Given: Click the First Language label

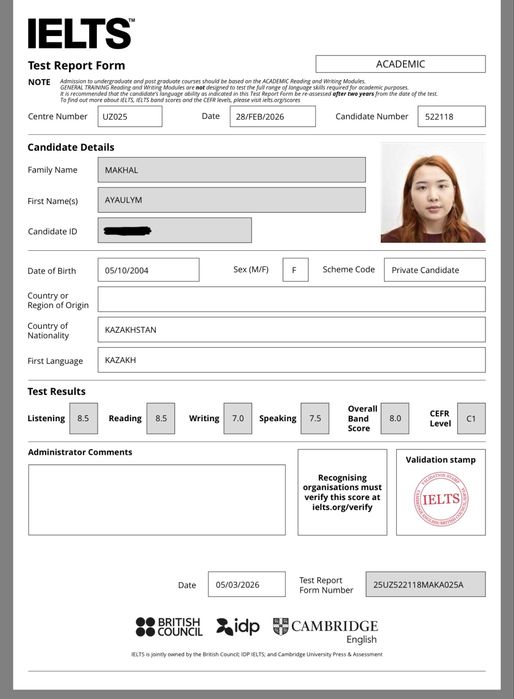Looking at the screenshot, I should 55,361.
